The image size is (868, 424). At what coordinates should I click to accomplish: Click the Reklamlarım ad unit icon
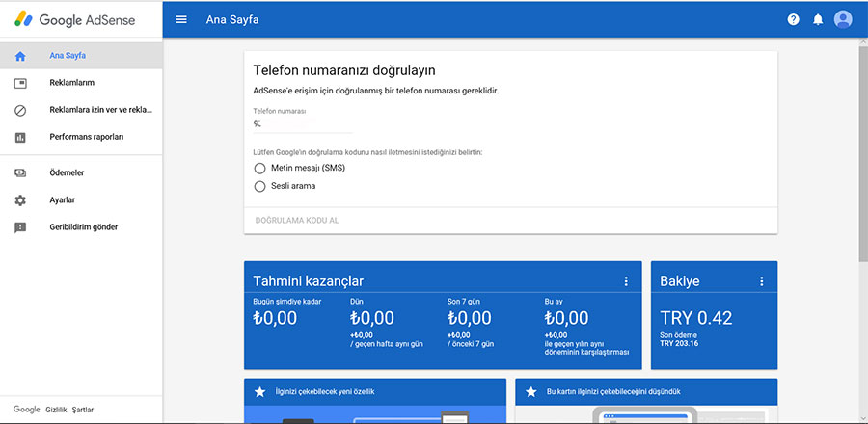(20, 83)
